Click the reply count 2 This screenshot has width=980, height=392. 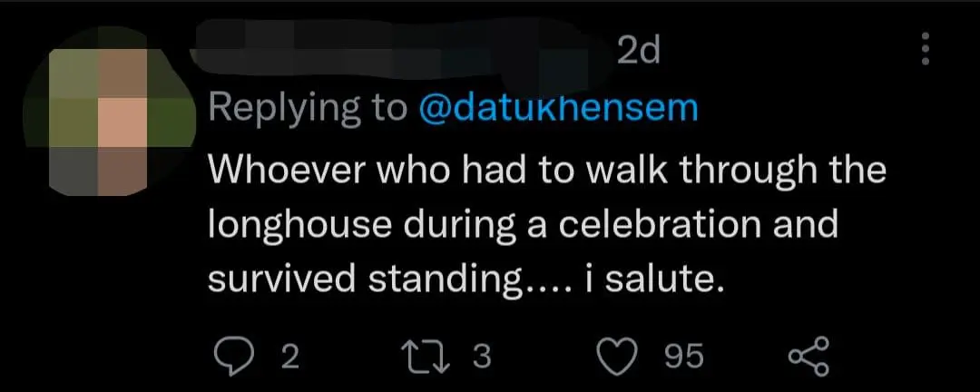pyautogui.click(x=289, y=357)
